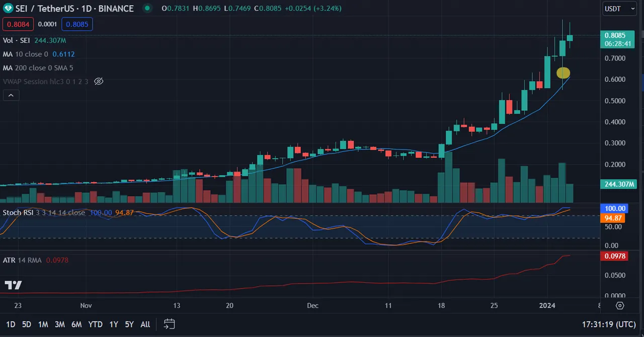
Task: Open chart settings gear icon
Action: [x=620, y=305]
